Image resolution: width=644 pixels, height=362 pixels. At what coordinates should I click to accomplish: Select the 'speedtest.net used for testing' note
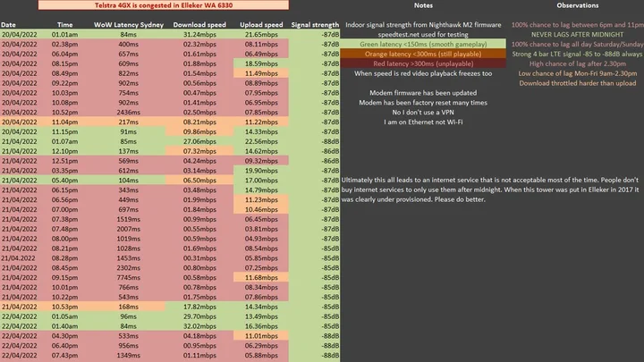pos(423,35)
